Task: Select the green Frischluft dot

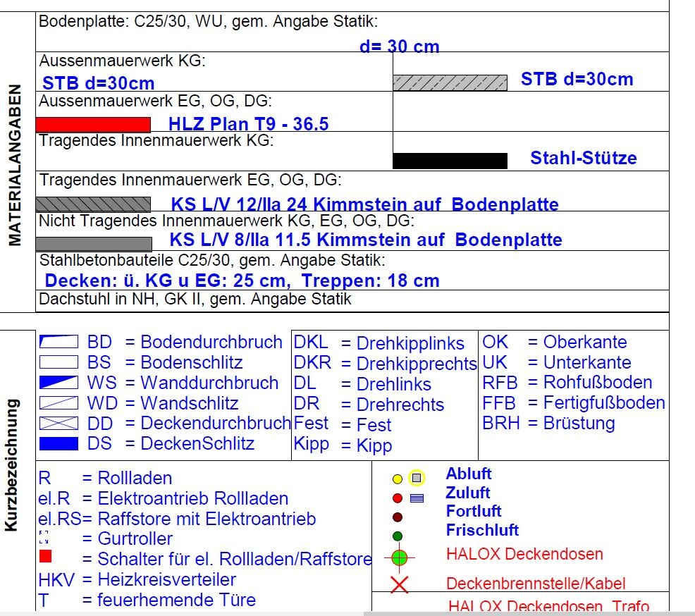Action: pyautogui.click(x=398, y=536)
